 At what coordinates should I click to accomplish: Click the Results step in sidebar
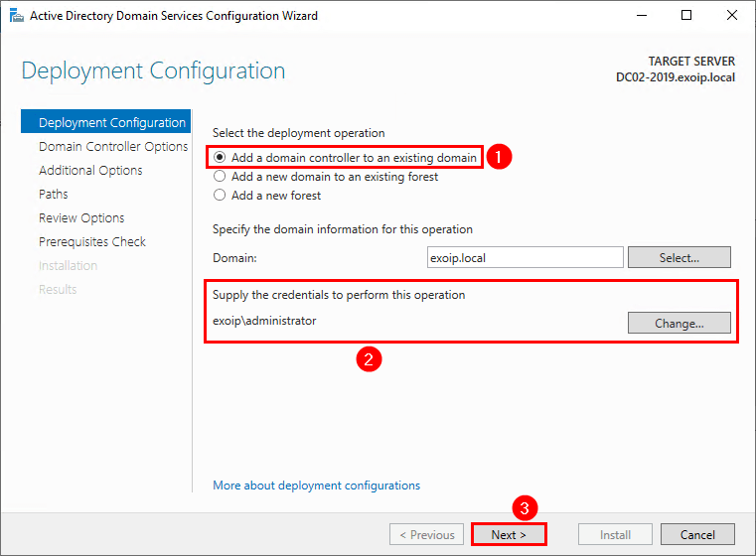coord(58,289)
